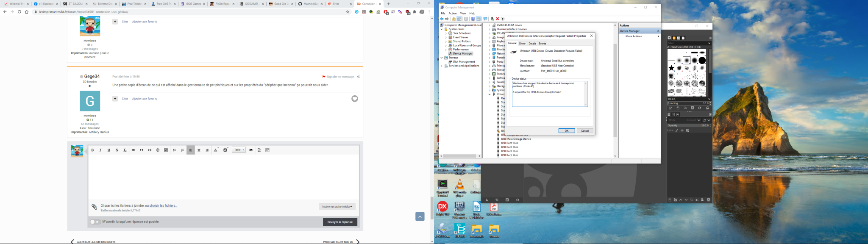Image resolution: width=868 pixels, height=244 pixels.
Task: Remove formatting in reply editor
Action: (x=125, y=150)
